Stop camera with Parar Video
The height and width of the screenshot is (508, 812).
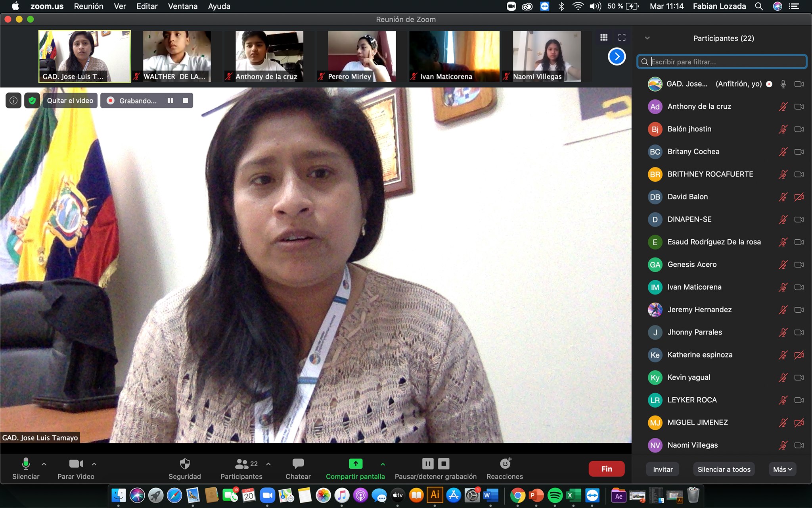coord(76,464)
